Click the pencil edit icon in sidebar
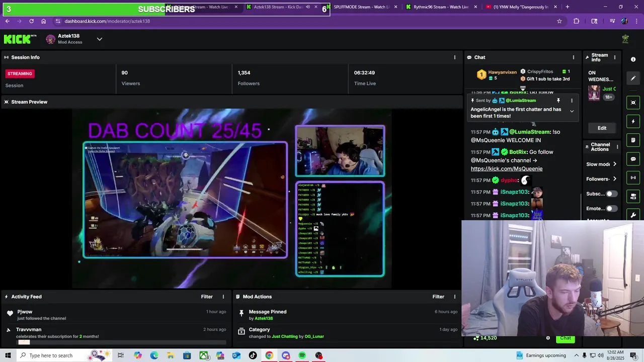The height and width of the screenshot is (362, 644). pyautogui.click(x=633, y=78)
